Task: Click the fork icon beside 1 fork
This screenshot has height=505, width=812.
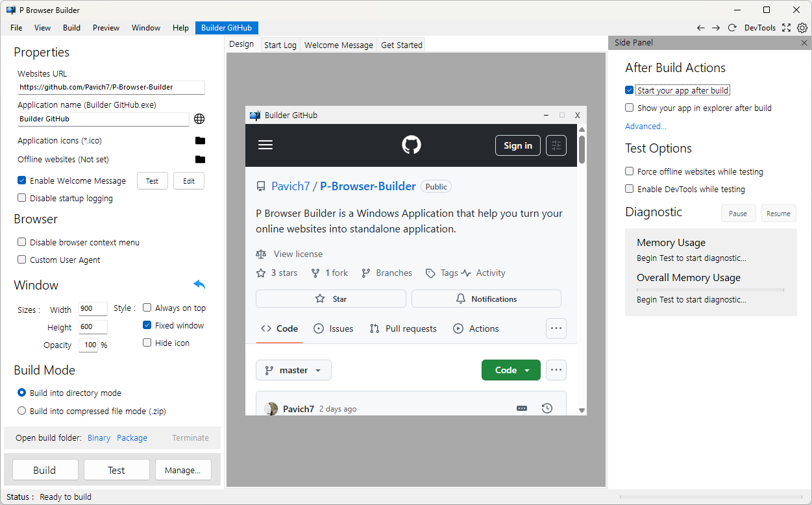Action: click(x=315, y=273)
